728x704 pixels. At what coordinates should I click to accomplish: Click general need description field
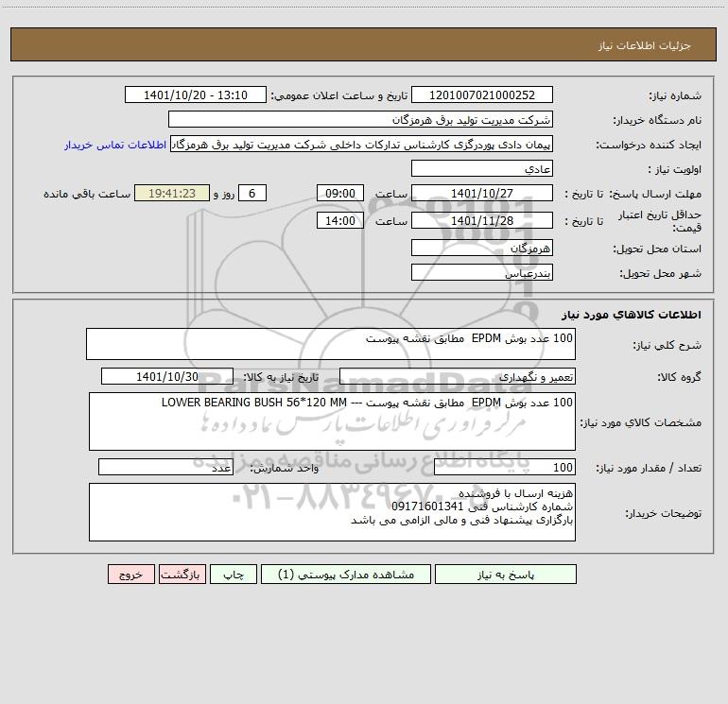(x=331, y=344)
